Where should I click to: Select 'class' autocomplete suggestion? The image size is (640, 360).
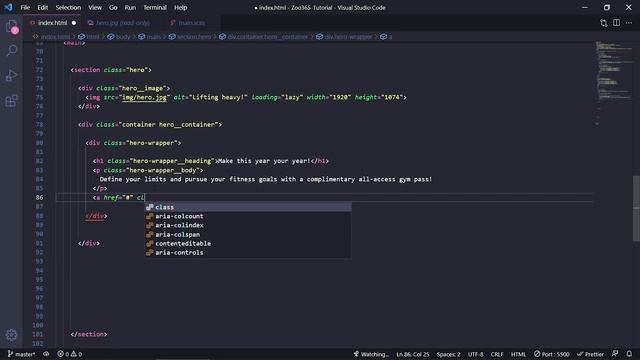pyautogui.click(x=248, y=207)
